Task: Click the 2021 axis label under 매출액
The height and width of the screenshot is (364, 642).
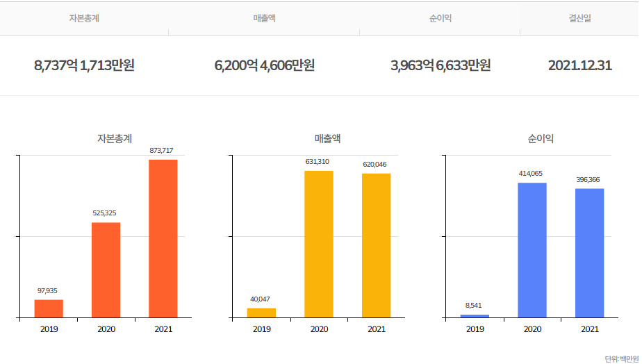Action: coord(377,329)
